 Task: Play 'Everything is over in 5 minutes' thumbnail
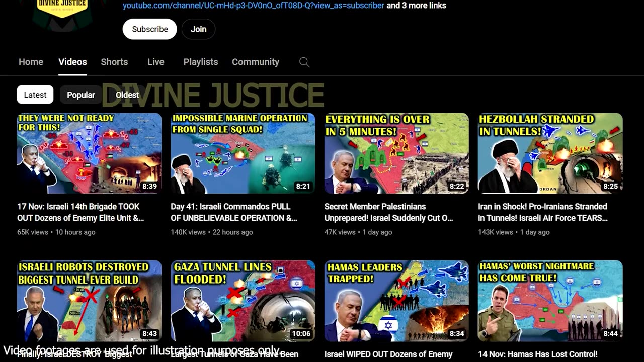click(x=396, y=153)
